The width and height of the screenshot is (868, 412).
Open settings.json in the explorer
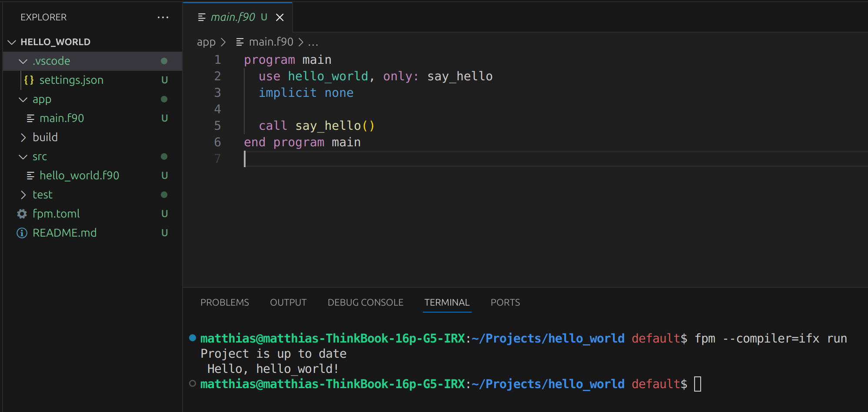[x=71, y=80]
